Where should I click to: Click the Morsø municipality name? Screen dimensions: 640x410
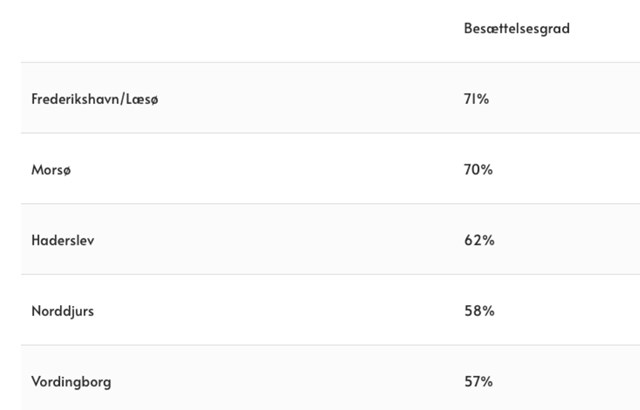coord(52,170)
